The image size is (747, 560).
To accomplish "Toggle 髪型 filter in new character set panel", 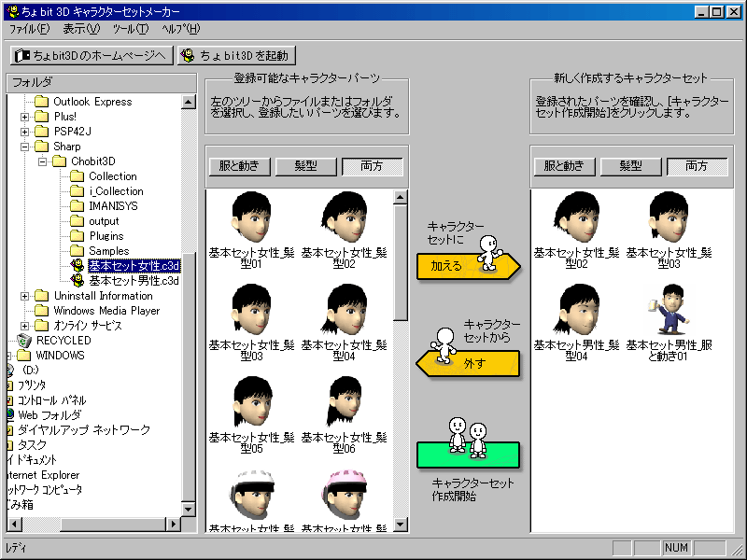I will pos(631,166).
